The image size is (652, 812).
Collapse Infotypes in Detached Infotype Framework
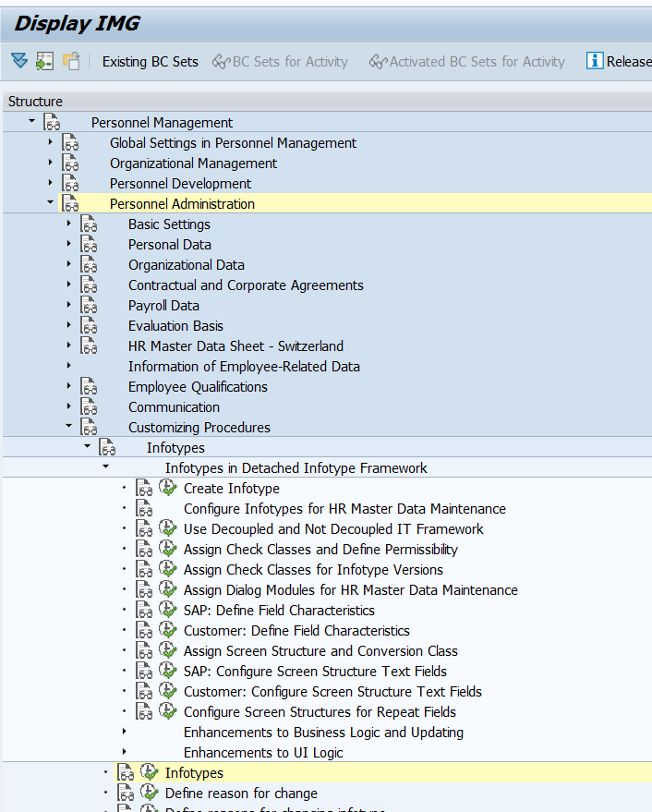pos(105,467)
